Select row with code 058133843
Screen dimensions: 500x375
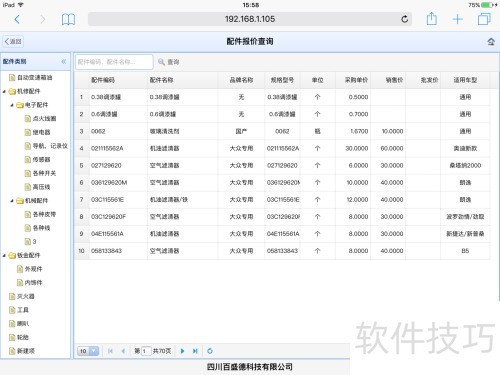pos(282,251)
